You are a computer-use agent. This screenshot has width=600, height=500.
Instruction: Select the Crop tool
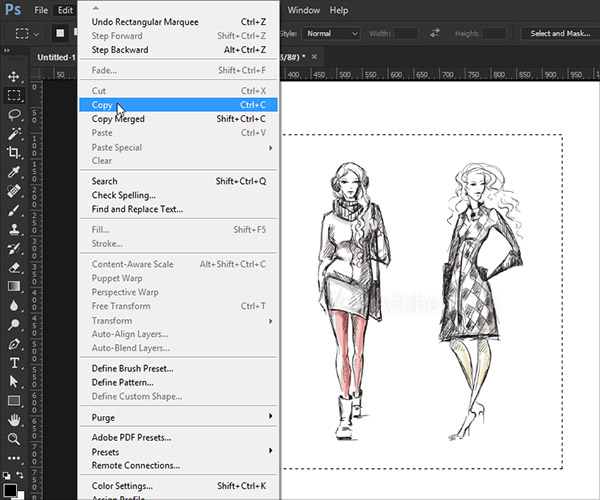pos(14,153)
